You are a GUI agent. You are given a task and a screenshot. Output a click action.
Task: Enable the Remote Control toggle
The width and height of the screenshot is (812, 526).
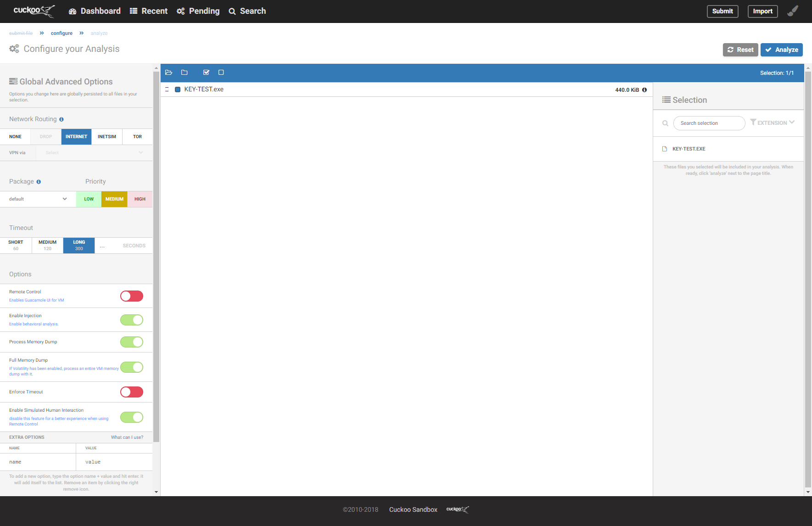tap(132, 296)
